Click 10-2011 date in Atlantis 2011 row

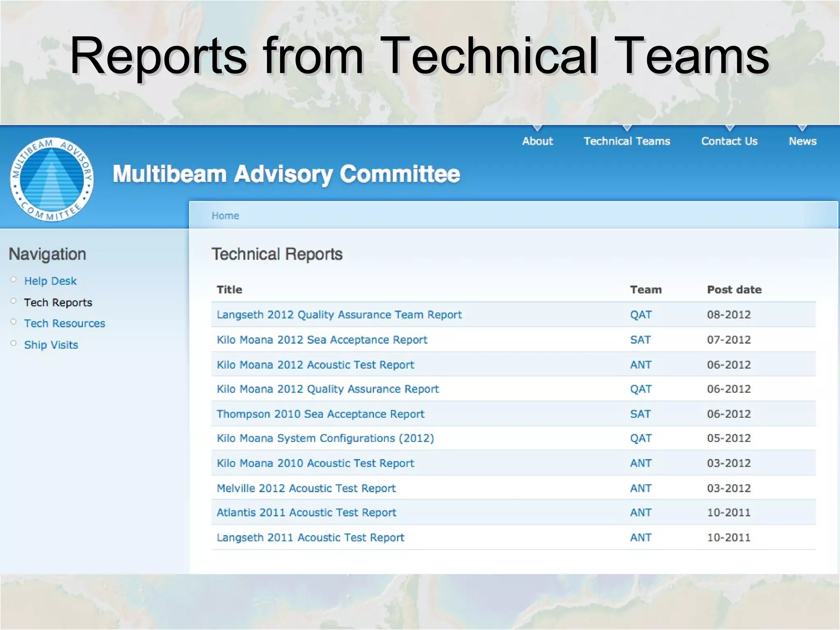click(729, 512)
